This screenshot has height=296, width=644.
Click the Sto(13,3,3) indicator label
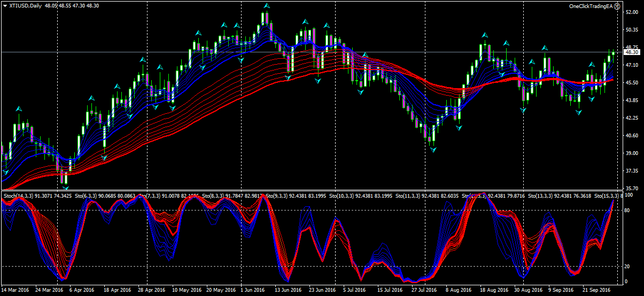(x=540, y=197)
